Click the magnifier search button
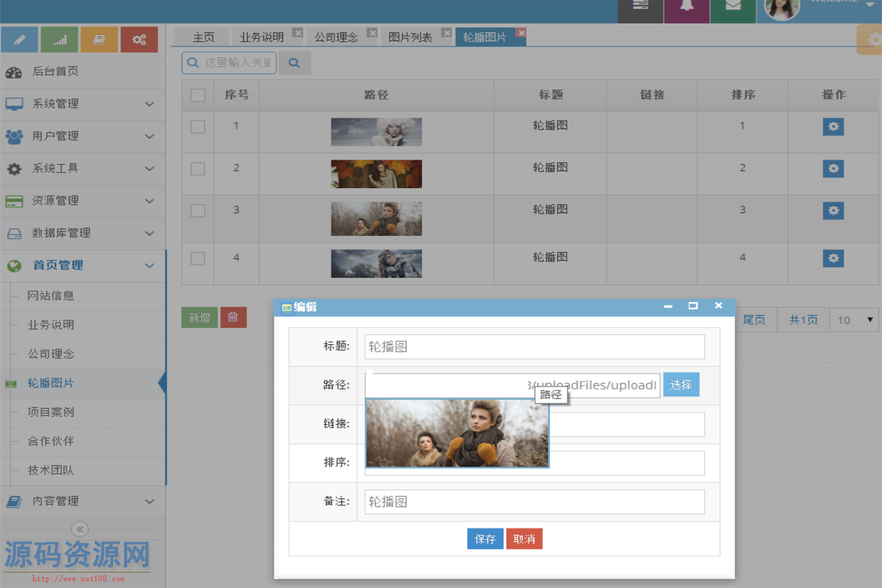This screenshot has height=588, width=882. (295, 63)
